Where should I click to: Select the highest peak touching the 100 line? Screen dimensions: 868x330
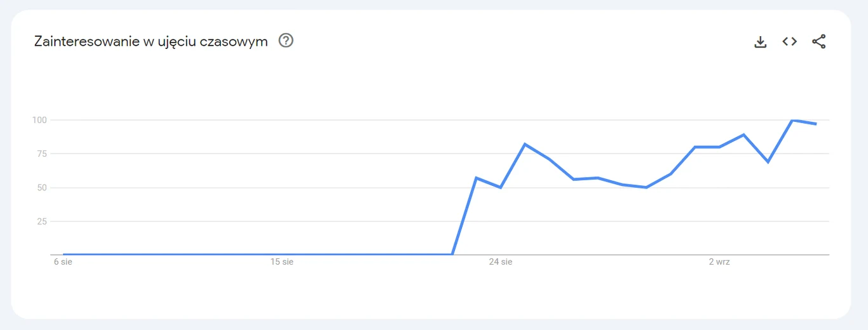pyautogui.click(x=792, y=120)
